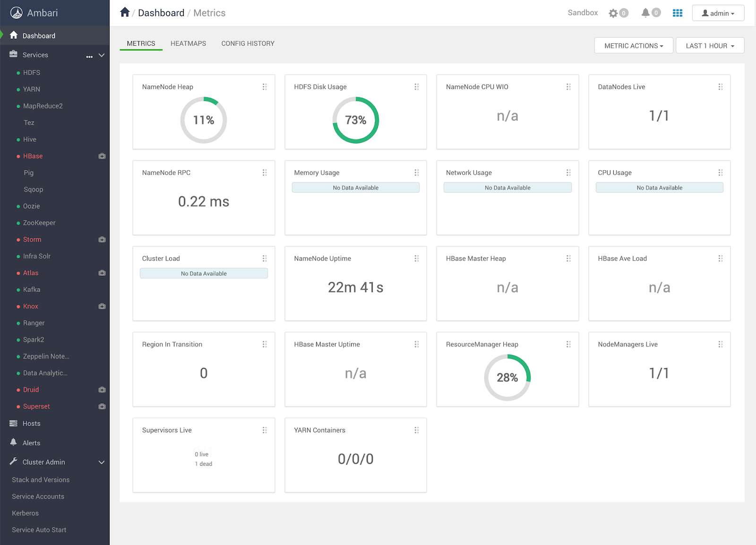756x545 pixels.
Task: Open HDFS Disk Usage widget options icon
Action: point(417,87)
